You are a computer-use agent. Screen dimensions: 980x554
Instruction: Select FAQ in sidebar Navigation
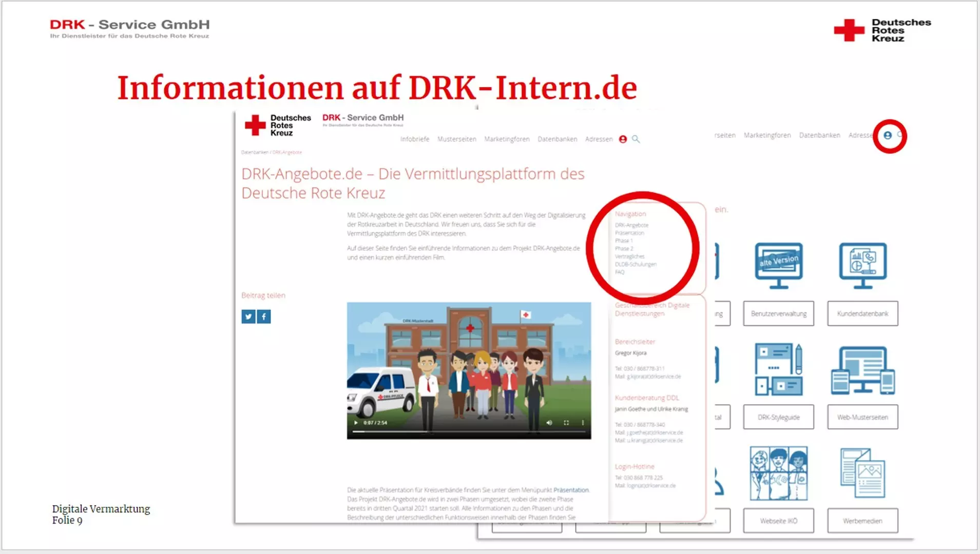620,272
